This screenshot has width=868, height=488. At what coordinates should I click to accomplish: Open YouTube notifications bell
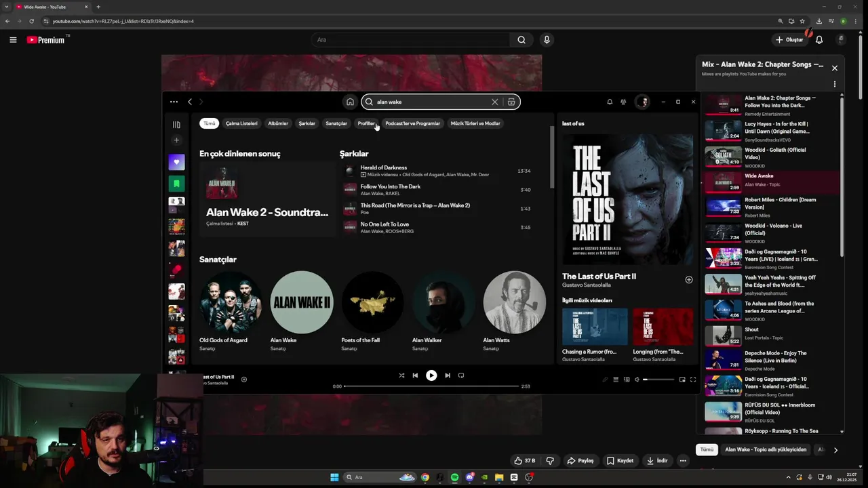(819, 40)
